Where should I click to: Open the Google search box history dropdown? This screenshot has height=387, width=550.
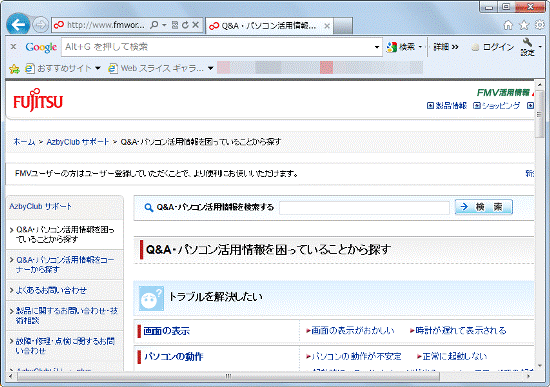(377, 47)
